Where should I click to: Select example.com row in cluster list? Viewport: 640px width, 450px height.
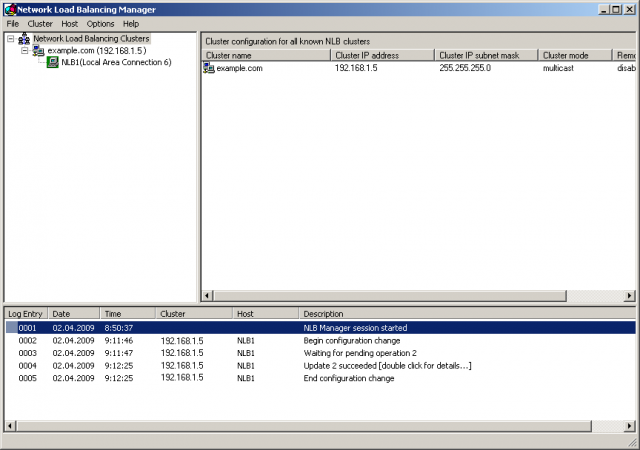pyautogui.click(x=418, y=68)
